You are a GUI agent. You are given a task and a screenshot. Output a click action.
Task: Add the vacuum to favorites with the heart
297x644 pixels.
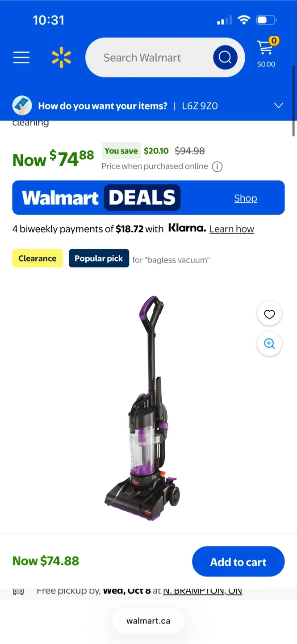coord(269,314)
